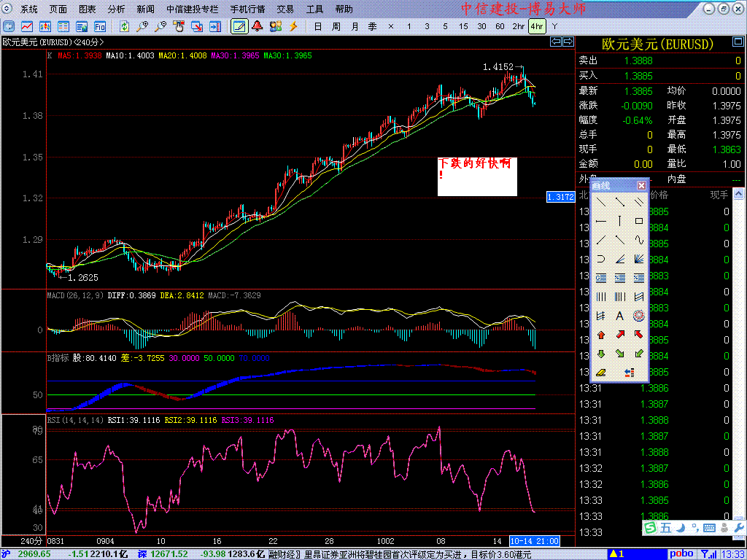Go to next instrument right arrow

click(x=568, y=42)
